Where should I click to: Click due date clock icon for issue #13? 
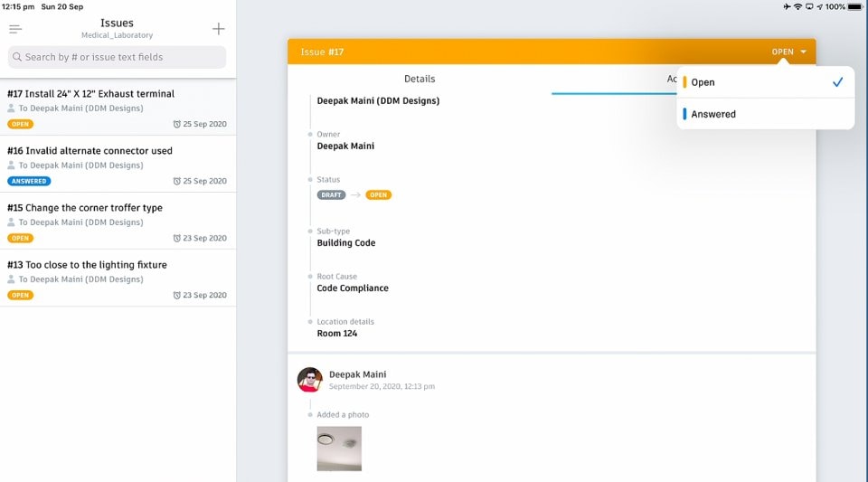(x=177, y=295)
